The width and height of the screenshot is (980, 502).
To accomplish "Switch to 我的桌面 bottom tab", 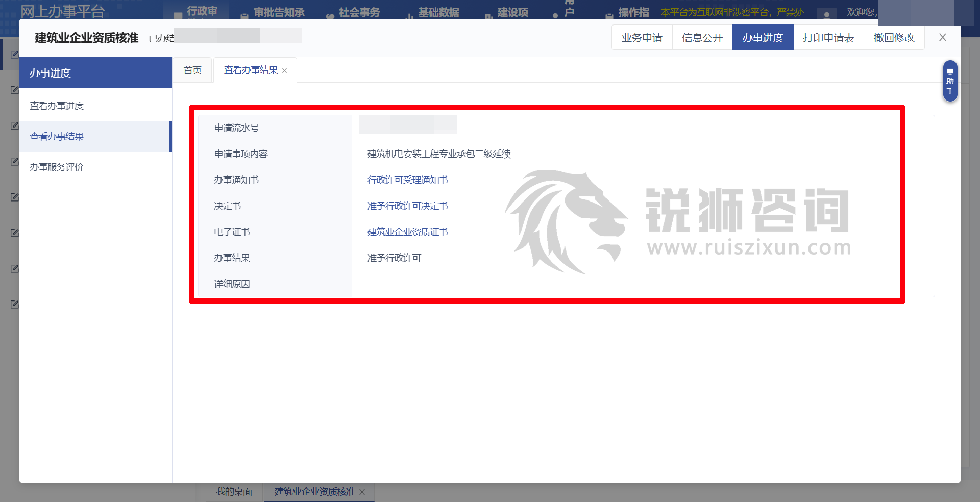I will point(234,492).
